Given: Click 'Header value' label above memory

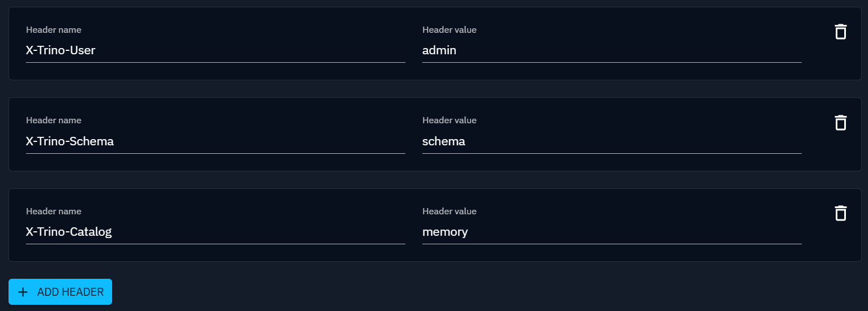Looking at the screenshot, I should 450,211.
